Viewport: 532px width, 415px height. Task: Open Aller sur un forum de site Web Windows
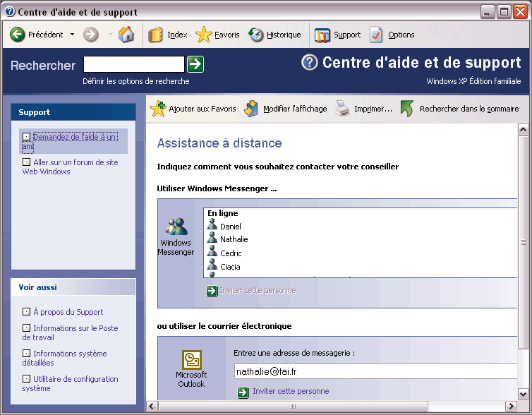[71, 167]
